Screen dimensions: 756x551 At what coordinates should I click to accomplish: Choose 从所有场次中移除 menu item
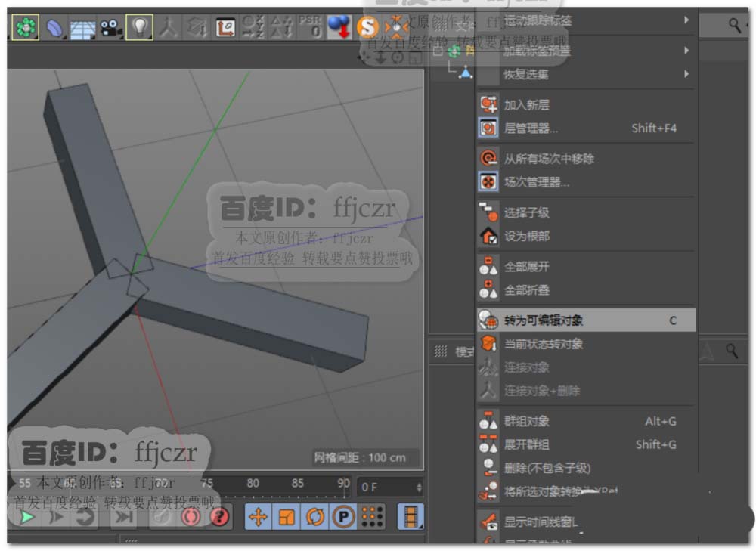pyautogui.click(x=587, y=159)
